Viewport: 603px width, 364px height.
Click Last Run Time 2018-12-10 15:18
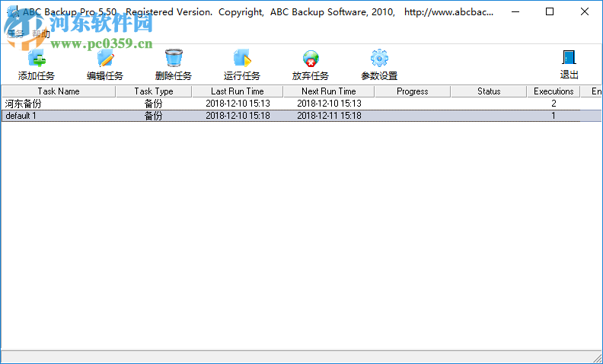pyautogui.click(x=238, y=116)
